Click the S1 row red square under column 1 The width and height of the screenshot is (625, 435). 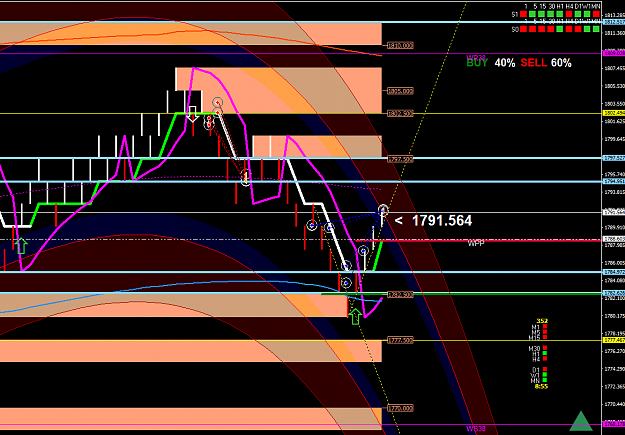tap(523, 14)
